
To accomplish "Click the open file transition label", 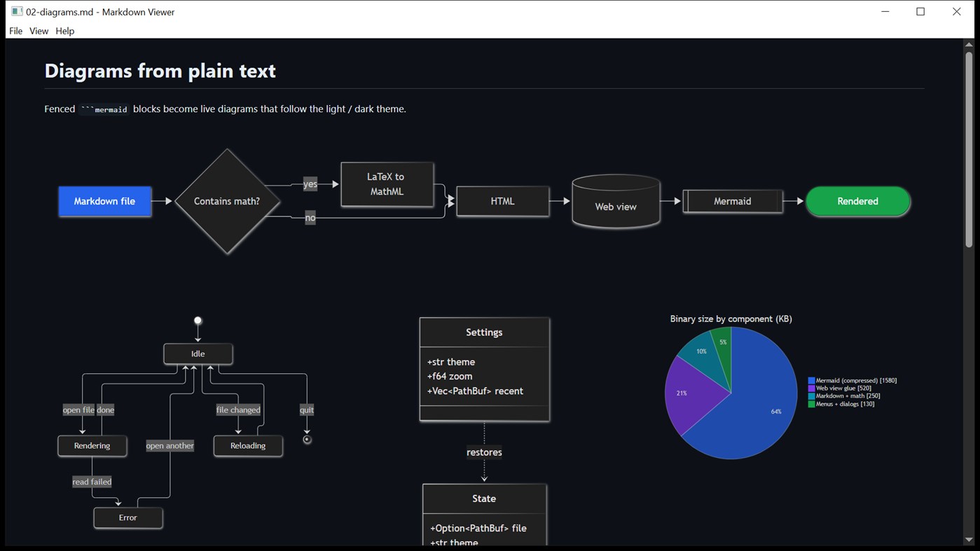I will (x=78, y=410).
